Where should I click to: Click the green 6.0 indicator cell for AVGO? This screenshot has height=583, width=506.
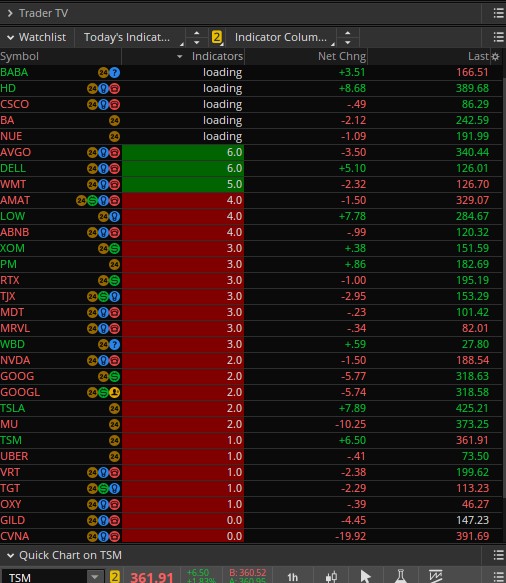183,152
